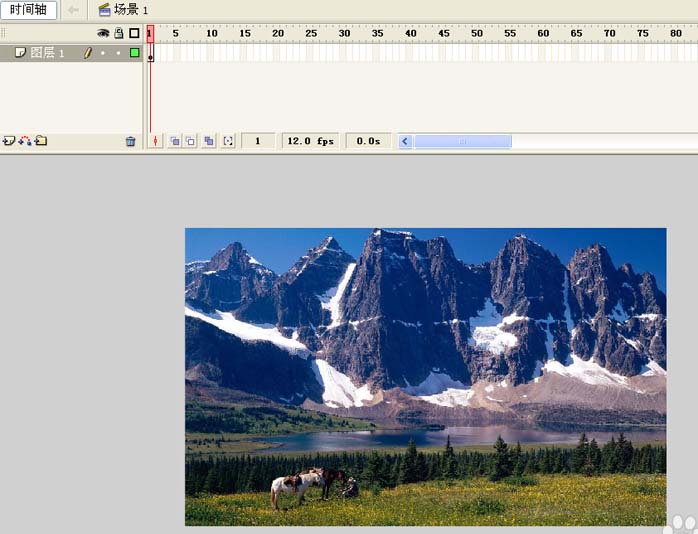The image size is (698, 534).
Task: Click the 12.0 fps frame rate field
Action: [310, 141]
